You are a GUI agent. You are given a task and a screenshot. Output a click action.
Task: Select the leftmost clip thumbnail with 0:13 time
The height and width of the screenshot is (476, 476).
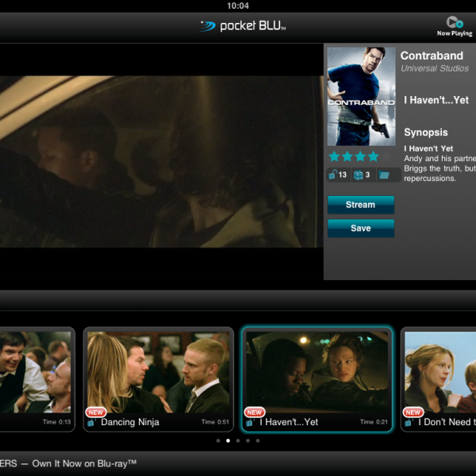[36, 373]
